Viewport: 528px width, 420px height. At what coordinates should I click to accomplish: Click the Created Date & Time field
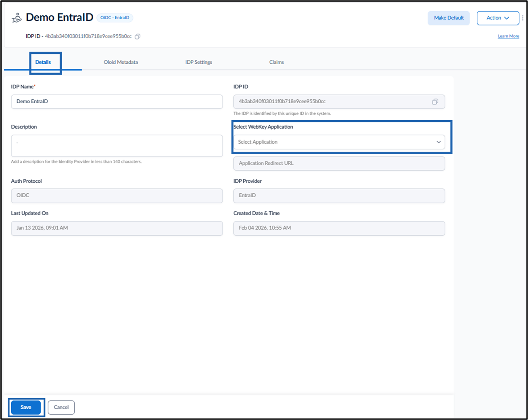(339, 228)
